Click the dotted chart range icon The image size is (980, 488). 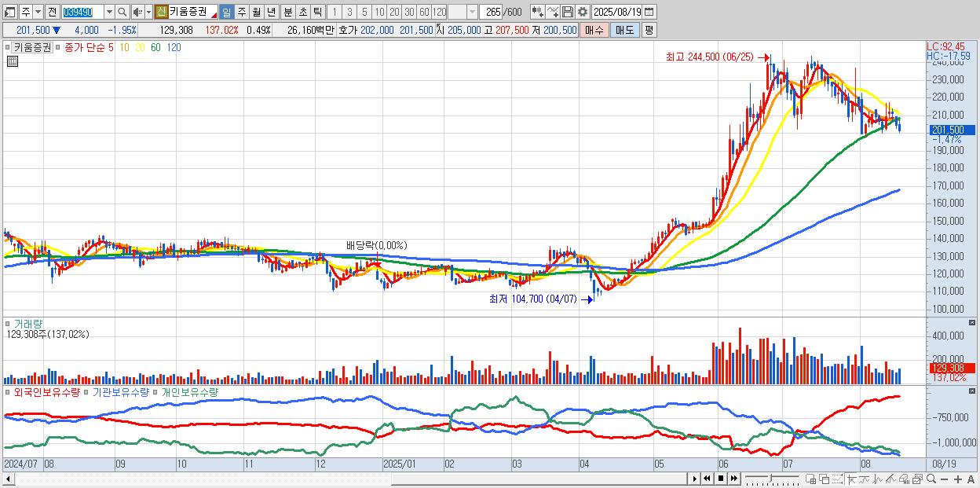[x=838, y=479]
